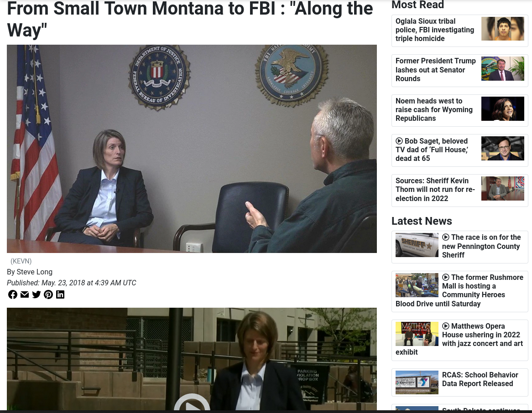Click video icon beside Matthews Opera House story
Viewport: 532px width, 413px height.
point(446,326)
